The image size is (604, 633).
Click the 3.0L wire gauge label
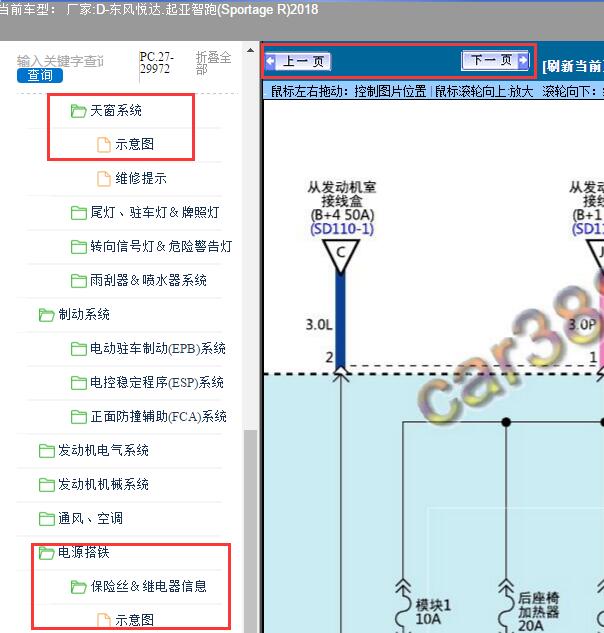pos(319,325)
